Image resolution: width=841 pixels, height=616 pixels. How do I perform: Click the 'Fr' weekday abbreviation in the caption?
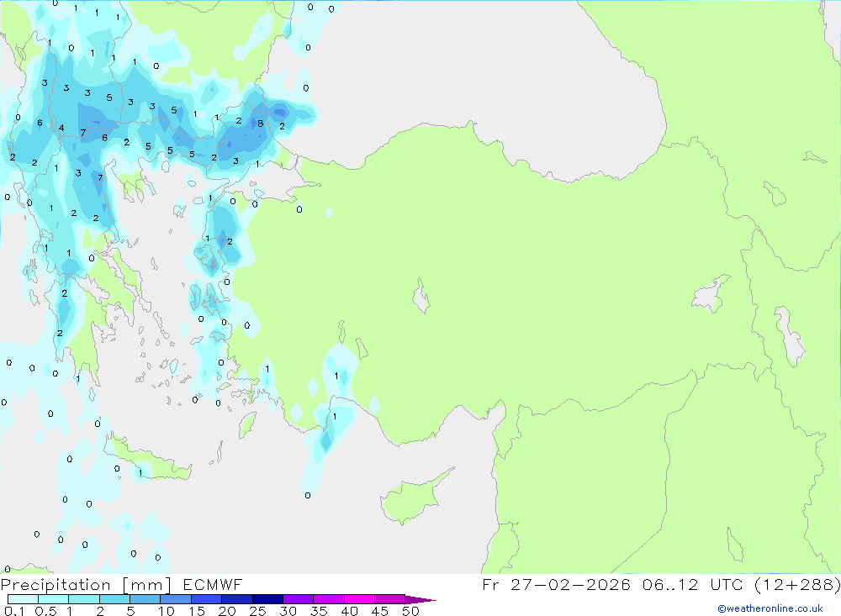click(490, 584)
